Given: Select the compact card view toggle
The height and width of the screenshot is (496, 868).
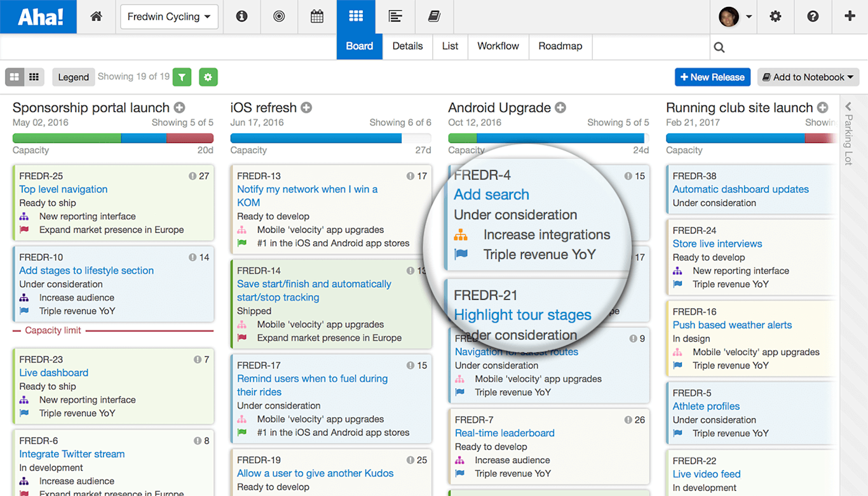Looking at the screenshot, I should pos(34,77).
